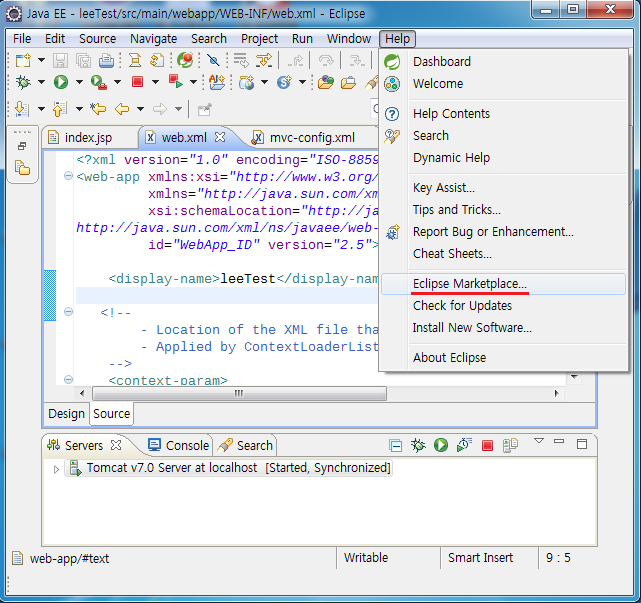Close the Servers view tab
This screenshot has width=641, height=603.
tap(116, 445)
